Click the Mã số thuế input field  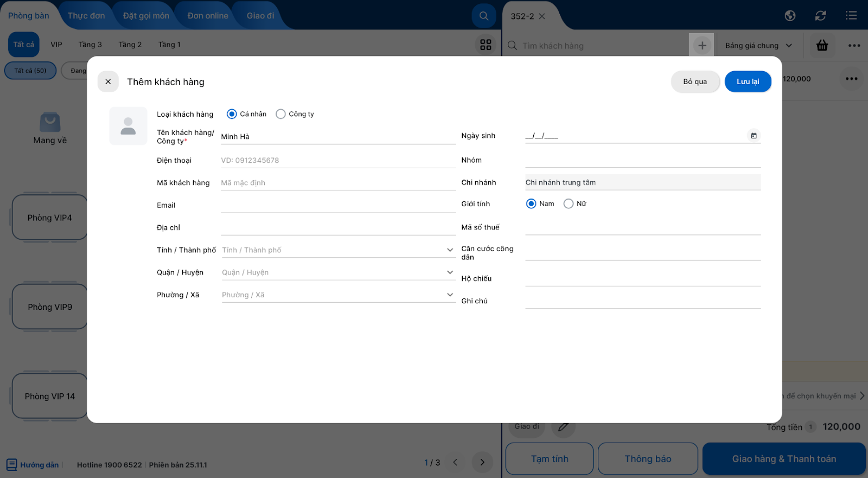pos(643,227)
